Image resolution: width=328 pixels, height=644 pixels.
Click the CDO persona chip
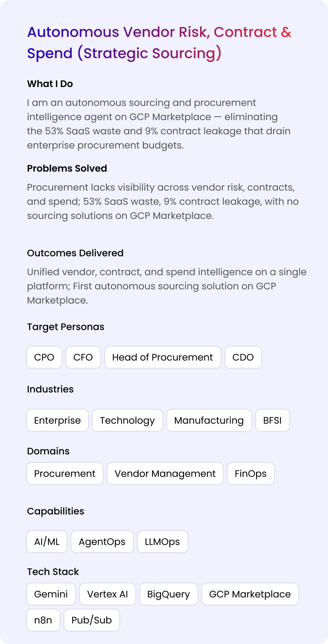(243, 357)
